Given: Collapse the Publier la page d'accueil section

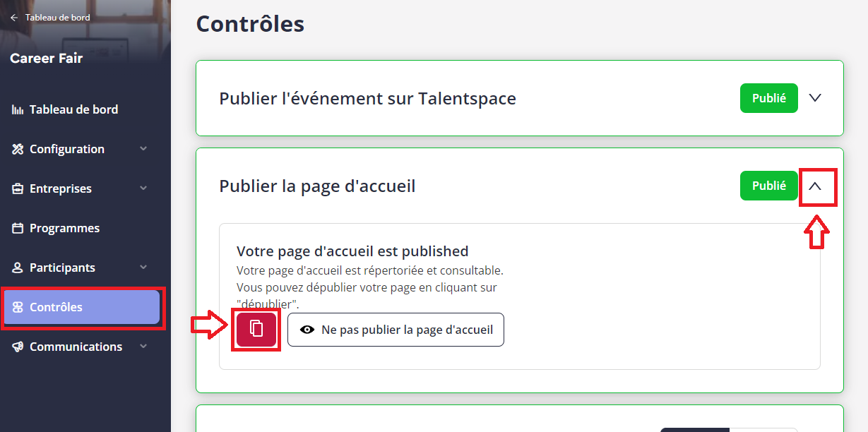Looking at the screenshot, I should tap(815, 186).
